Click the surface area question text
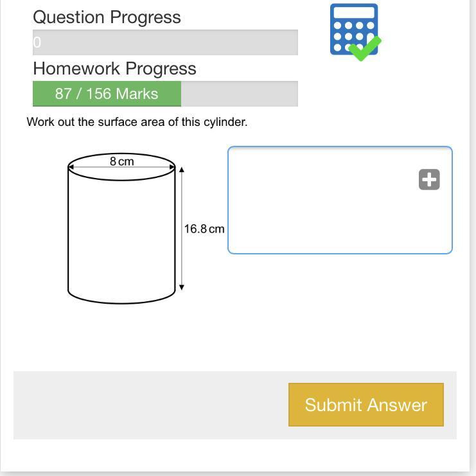 (x=137, y=122)
